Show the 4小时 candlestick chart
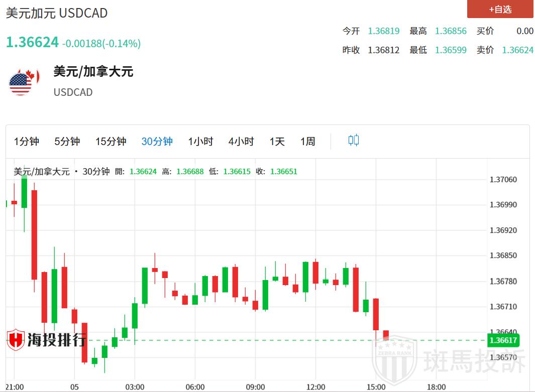The image size is (535, 392). (x=241, y=142)
